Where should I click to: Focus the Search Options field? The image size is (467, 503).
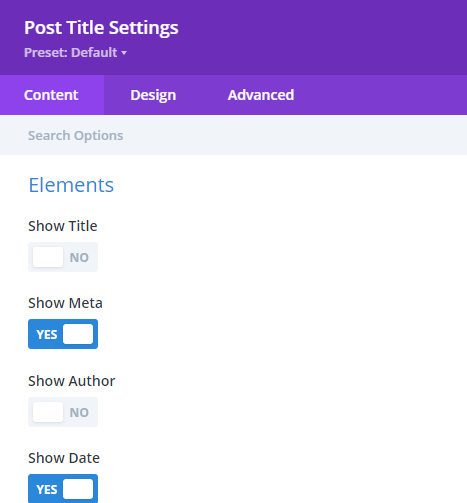click(x=233, y=135)
